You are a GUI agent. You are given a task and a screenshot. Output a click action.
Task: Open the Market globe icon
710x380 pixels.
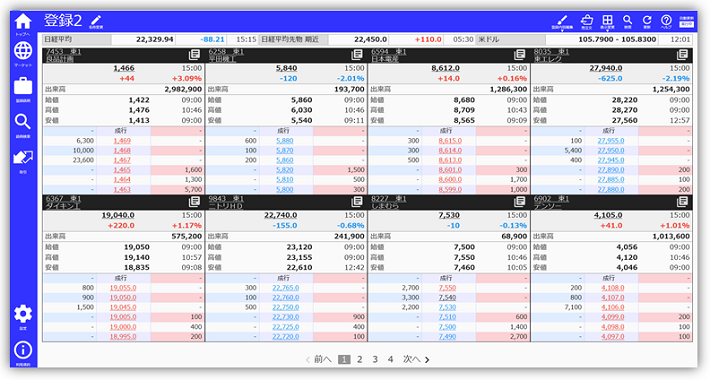tap(23, 53)
